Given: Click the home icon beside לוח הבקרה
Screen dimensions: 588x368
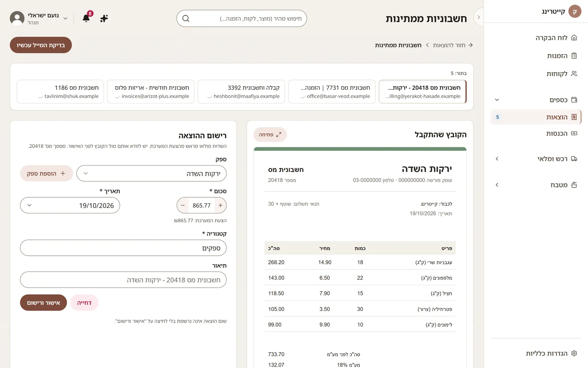Looking at the screenshot, I should [x=574, y=38].
